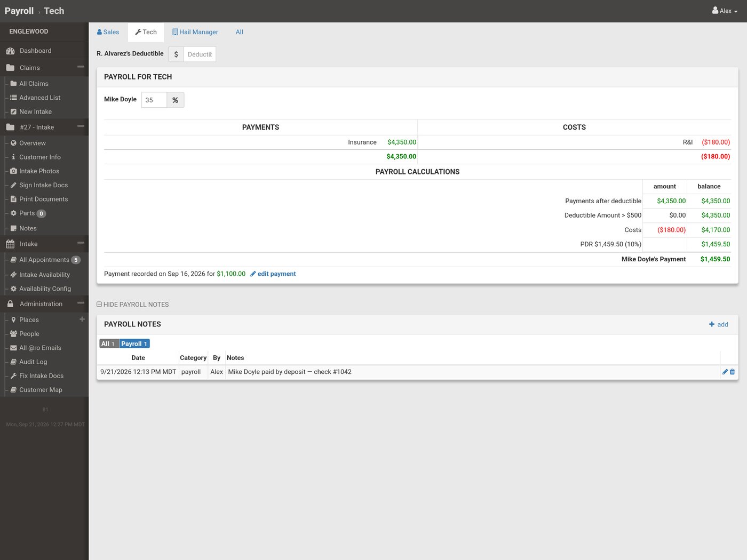Click the People group icon
The width and height of the screenshot is (747, 560).
coord(13,334)
